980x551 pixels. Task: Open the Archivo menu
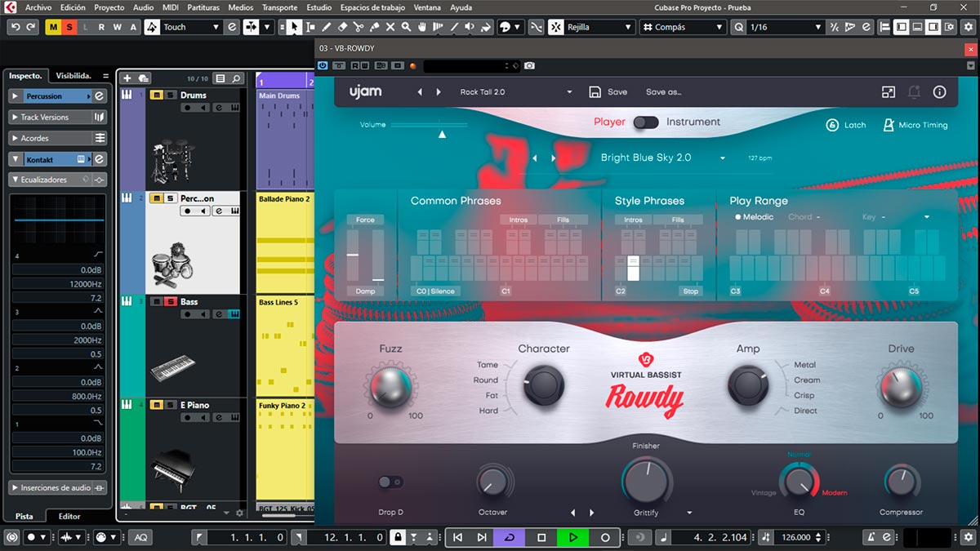coord(38,7)
